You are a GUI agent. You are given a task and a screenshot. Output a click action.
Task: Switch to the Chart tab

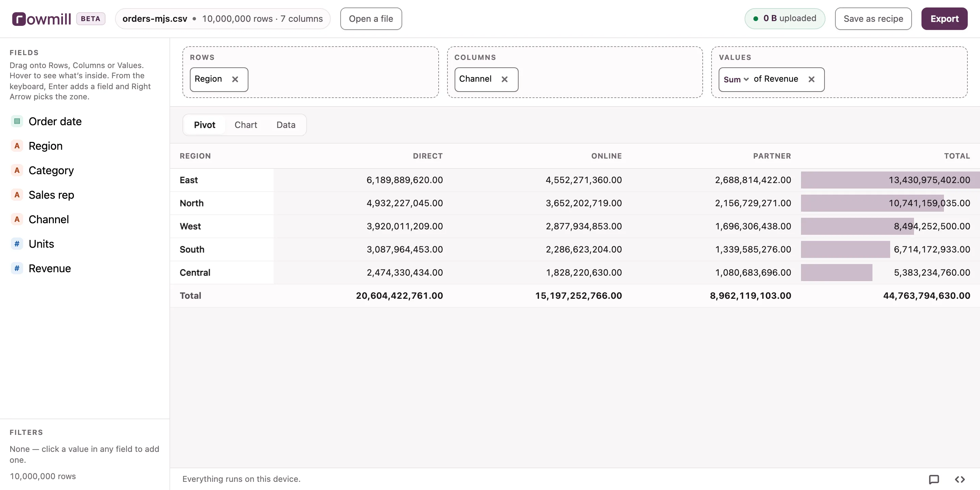(x=246, y=125)
